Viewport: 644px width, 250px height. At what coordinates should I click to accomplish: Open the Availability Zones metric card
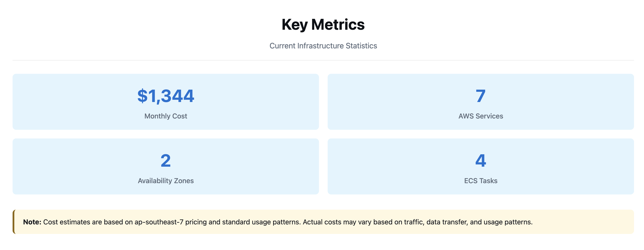166,166
